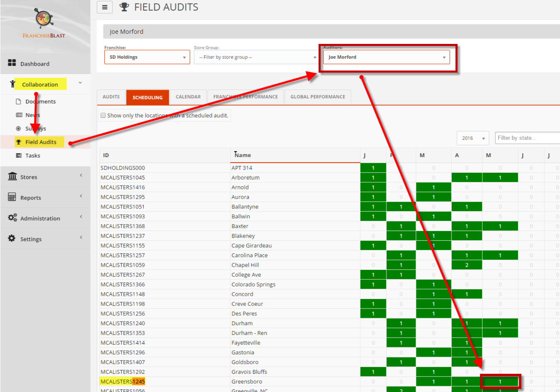Click March cell for Arnold row
The width and height of the screenshot is (560, 392).
pyautogui.click(x=434, y=187)
